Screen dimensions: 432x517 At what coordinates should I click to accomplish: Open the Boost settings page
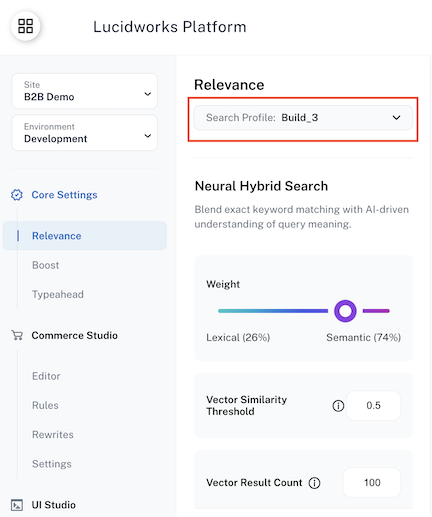[x=46, y=265]
